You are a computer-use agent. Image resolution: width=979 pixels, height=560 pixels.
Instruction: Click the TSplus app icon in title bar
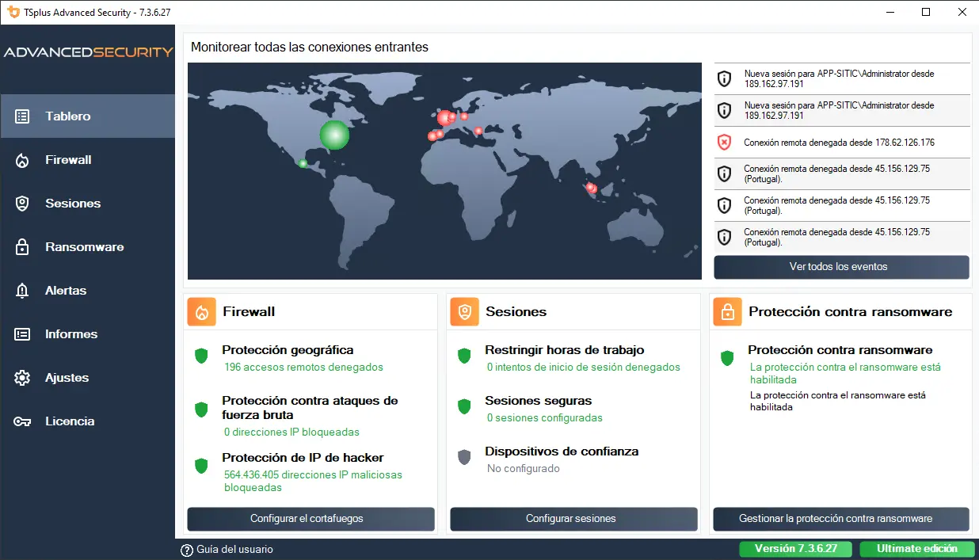[x=13, y=12]
